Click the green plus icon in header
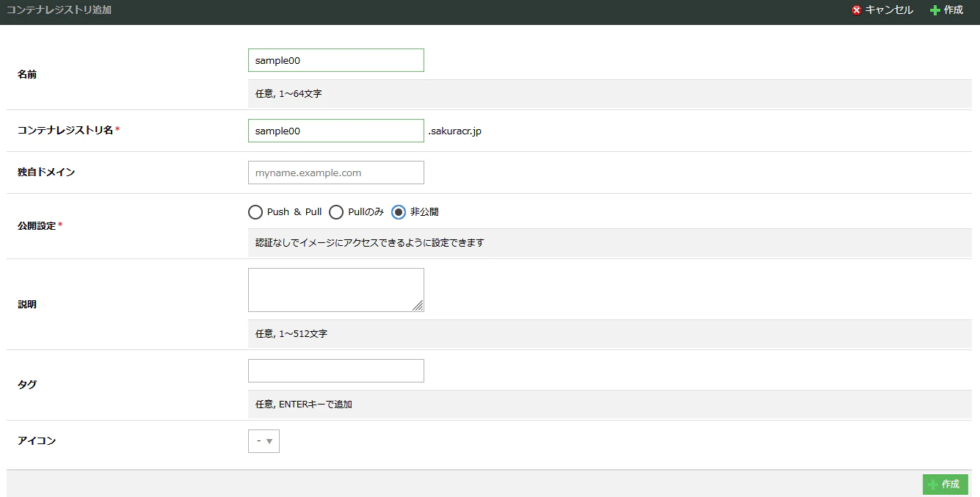This screenshot has width=980, height=497. [x=935, y=11]
